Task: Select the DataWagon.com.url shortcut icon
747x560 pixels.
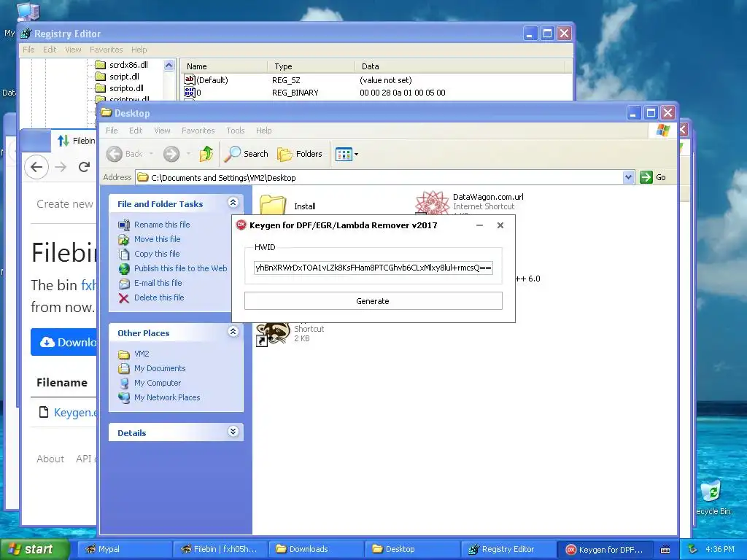Action: tap(432, 203)
